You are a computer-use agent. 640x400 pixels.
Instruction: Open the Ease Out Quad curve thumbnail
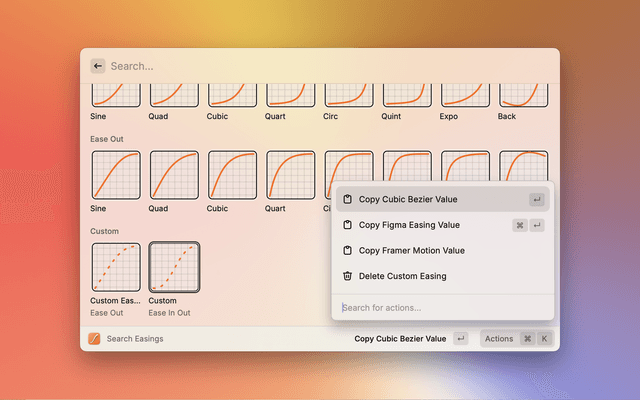coord(174,175)
